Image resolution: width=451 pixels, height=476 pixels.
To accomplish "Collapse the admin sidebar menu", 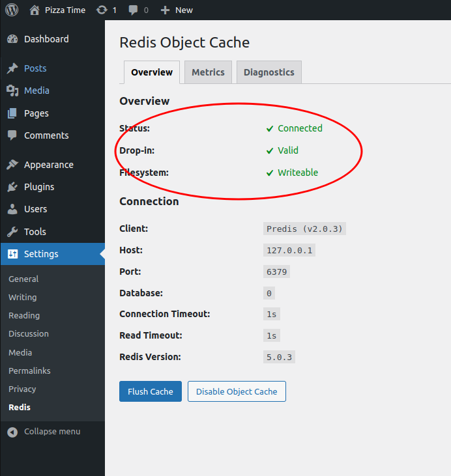I will click(44, 431).
